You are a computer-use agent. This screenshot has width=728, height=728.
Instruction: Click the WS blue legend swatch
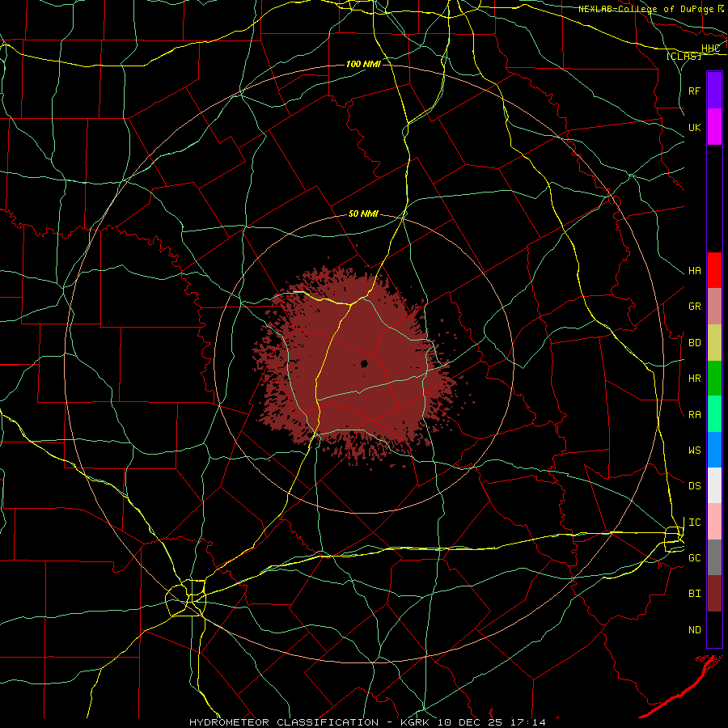pyautogui.click(x=714, y=450)
